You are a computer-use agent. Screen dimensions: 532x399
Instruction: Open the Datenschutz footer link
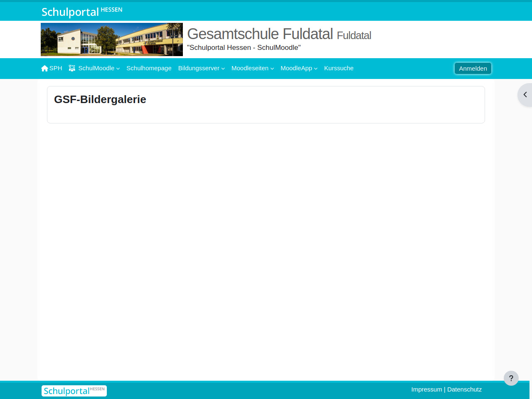tap(464, 389)
